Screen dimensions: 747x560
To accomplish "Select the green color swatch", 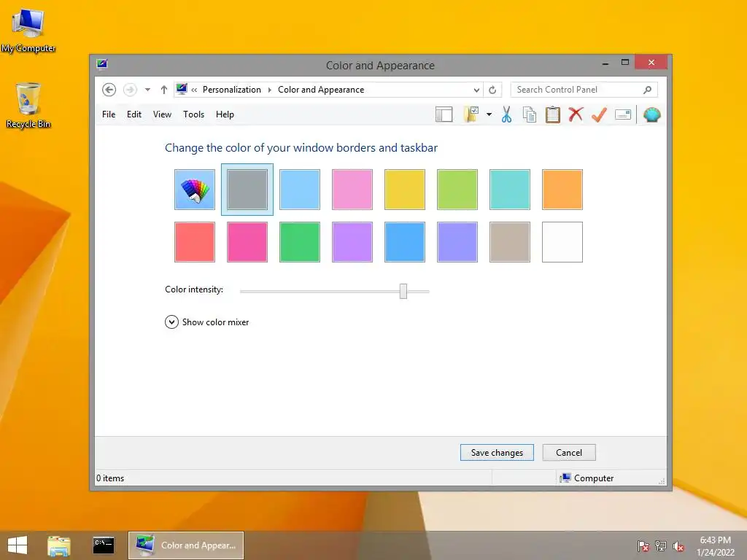I will click(x=300, y=242).
